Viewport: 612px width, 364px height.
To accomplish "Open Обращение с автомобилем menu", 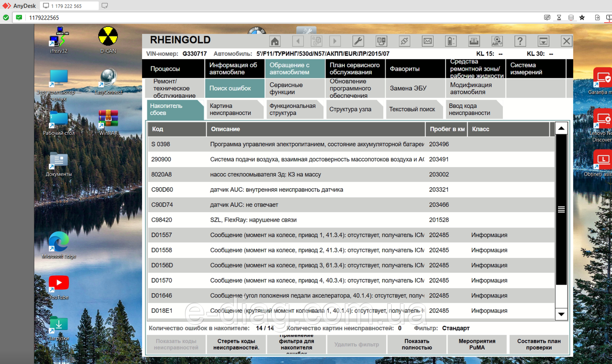I will pos(295,69).
